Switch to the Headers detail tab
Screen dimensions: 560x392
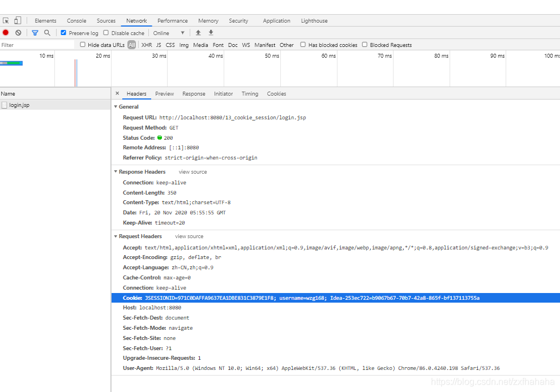coord(136,93)
